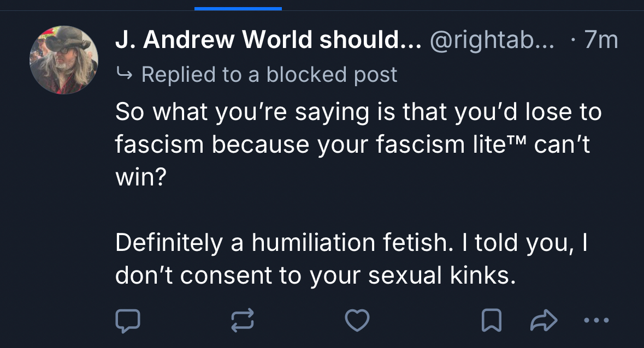Open J. Andrew World's display name

pos(268,41)
